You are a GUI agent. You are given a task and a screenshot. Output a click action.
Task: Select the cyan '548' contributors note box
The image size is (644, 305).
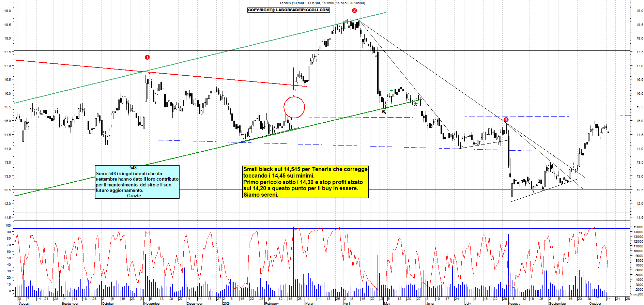[137, 182]
